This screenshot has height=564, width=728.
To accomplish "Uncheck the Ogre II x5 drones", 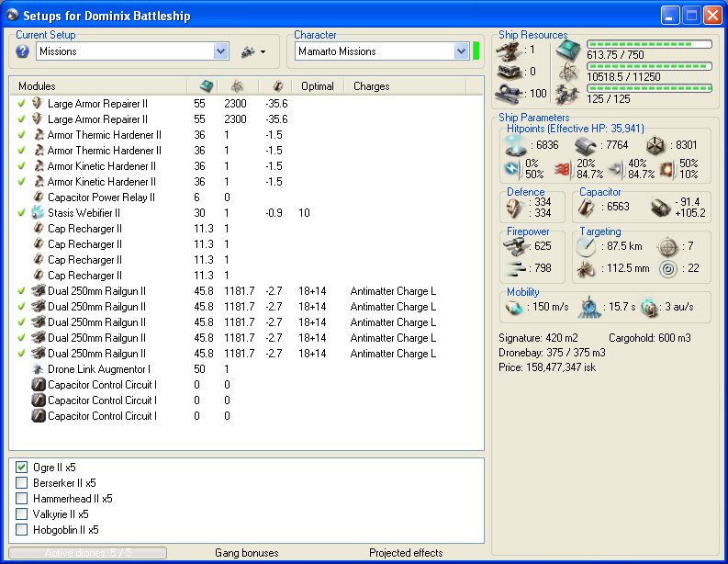I will pyautogui.click(x=22, y=468).
